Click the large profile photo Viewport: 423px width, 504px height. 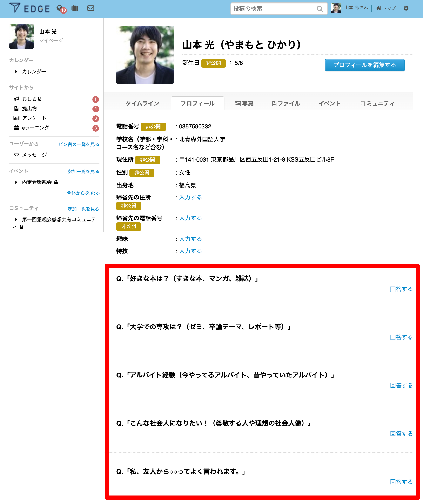(145, 55)
